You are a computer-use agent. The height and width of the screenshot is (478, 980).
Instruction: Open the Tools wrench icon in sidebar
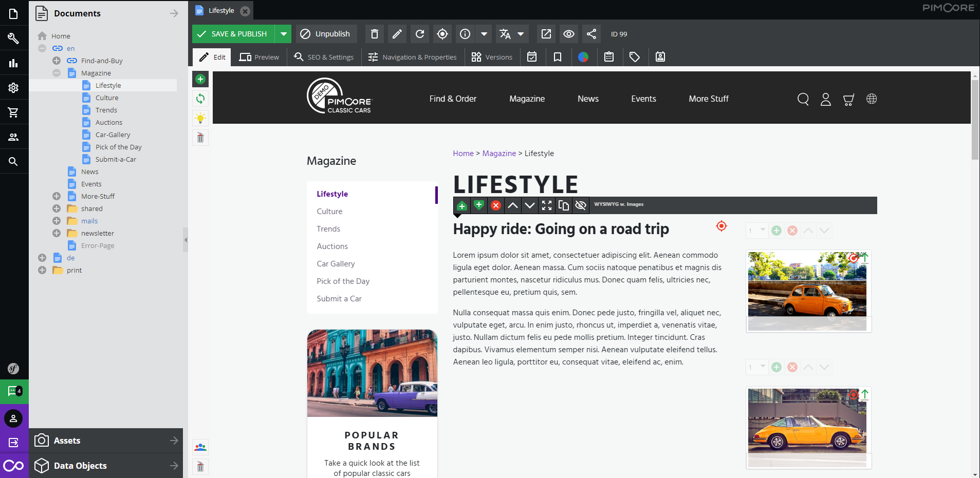[14, 39]
